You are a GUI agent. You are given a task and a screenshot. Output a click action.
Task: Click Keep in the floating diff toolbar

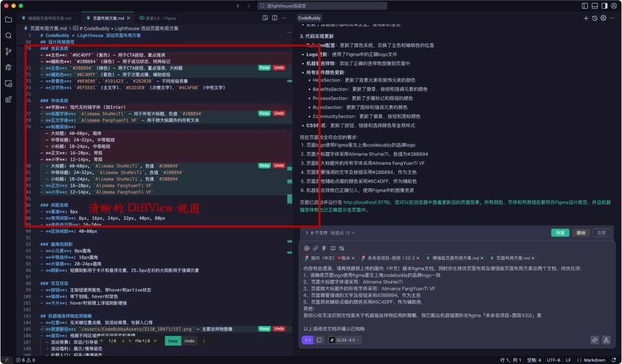tap(173, 340)
